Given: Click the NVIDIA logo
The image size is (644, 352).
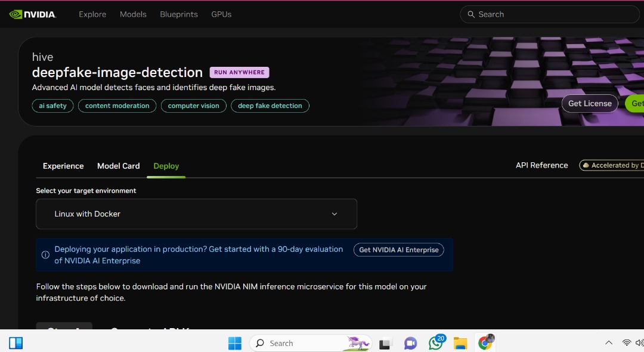Looking at the screenshot, I should [x=32, y=14].
